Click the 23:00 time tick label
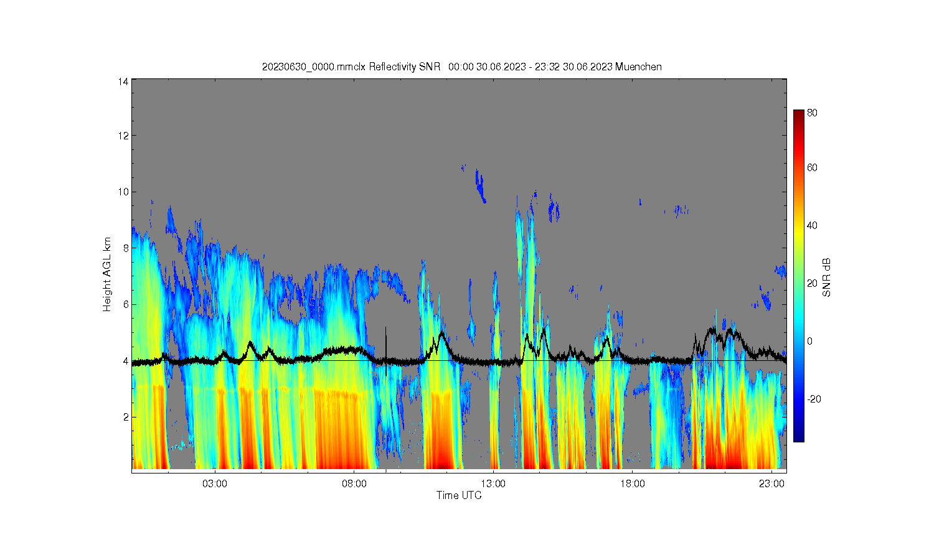Image resolution: width=934 pixels, height=560 pixels. pyautogui.click(x=772, y=483)
